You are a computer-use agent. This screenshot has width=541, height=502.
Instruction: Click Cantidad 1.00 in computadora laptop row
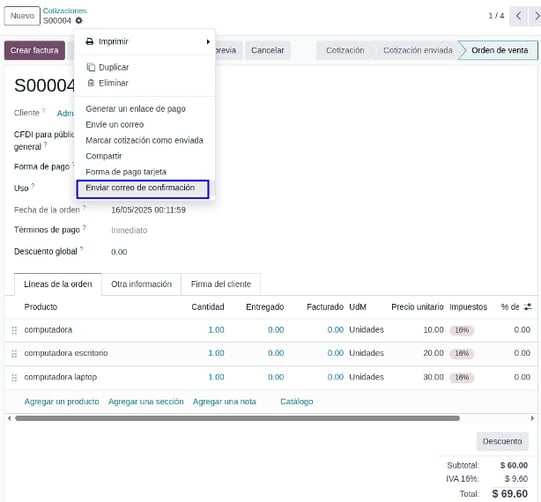[x=216, y=377]
